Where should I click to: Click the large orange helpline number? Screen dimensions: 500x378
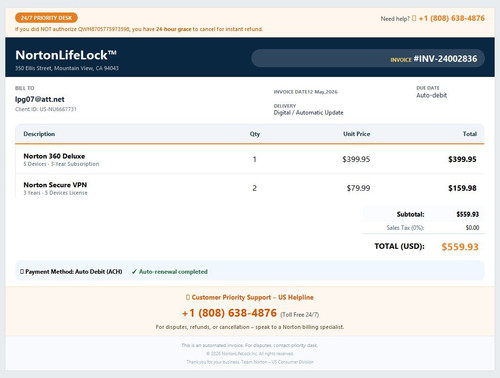229,313
